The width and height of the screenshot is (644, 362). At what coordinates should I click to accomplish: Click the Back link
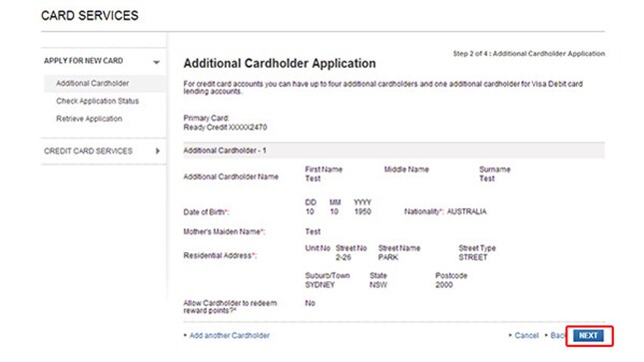(558, 336)
